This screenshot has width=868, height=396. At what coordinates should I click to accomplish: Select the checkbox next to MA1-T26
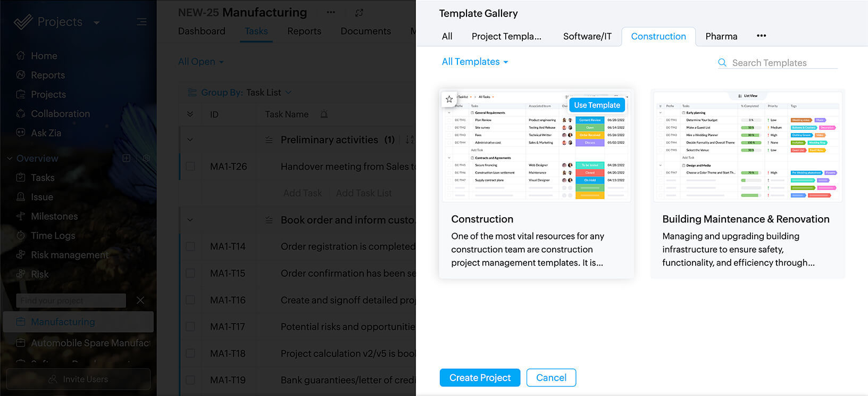click(190, 166)
